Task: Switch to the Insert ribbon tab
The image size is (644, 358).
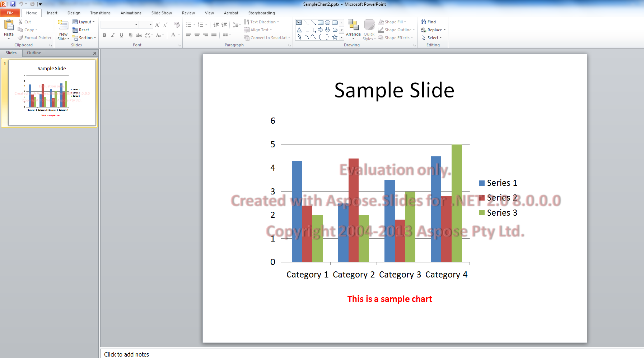Action: pyautogui.click(x=52, y=13)
